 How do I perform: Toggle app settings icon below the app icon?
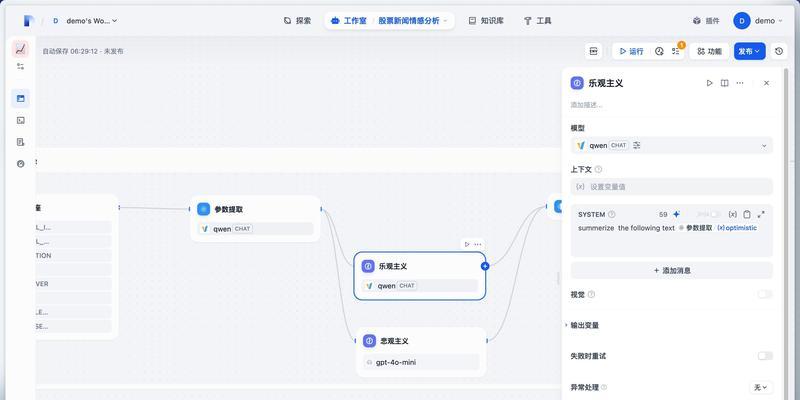coord(20,66)
